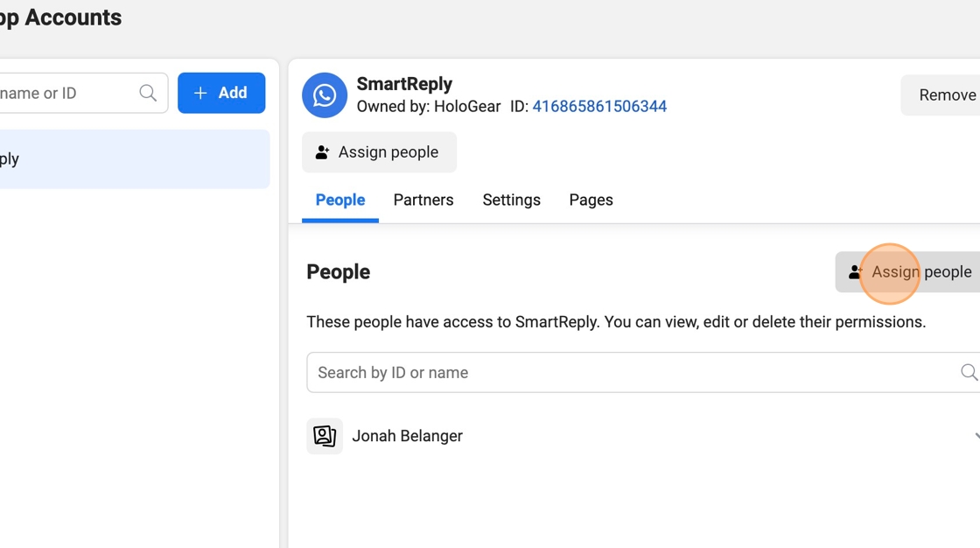Focus the Search by ID or name field
Screen dimensions: 980x548
643,373
